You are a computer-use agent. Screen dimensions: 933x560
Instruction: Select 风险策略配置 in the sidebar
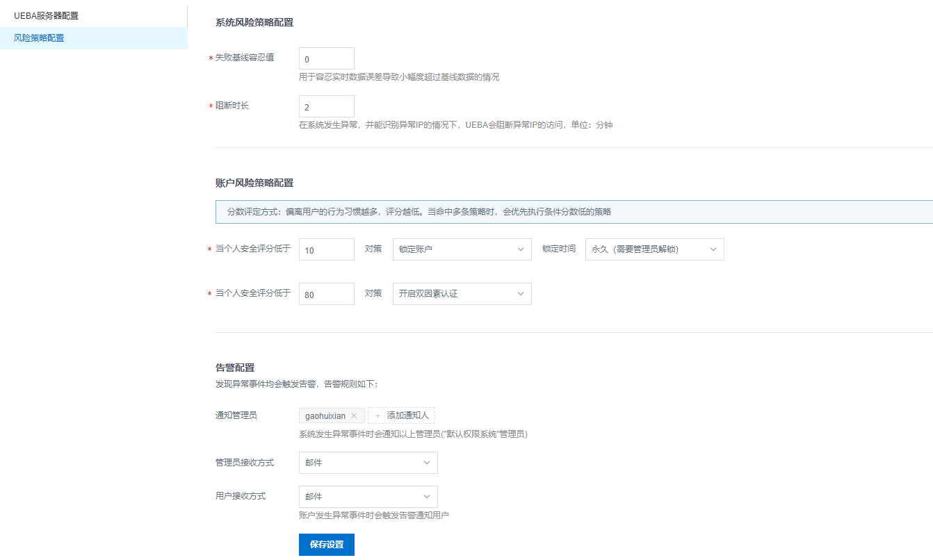point(39,38)
